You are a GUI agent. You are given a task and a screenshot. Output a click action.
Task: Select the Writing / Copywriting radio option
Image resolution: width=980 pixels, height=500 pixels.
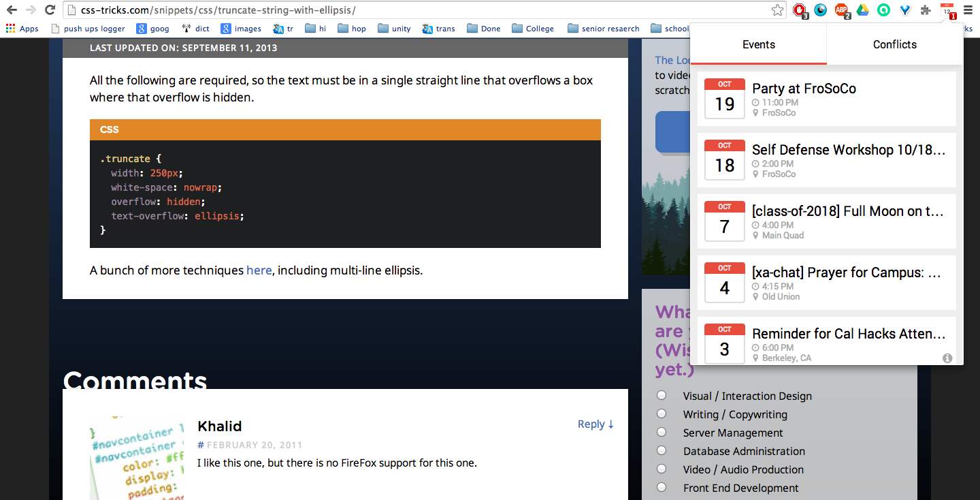tap(661, 413)
